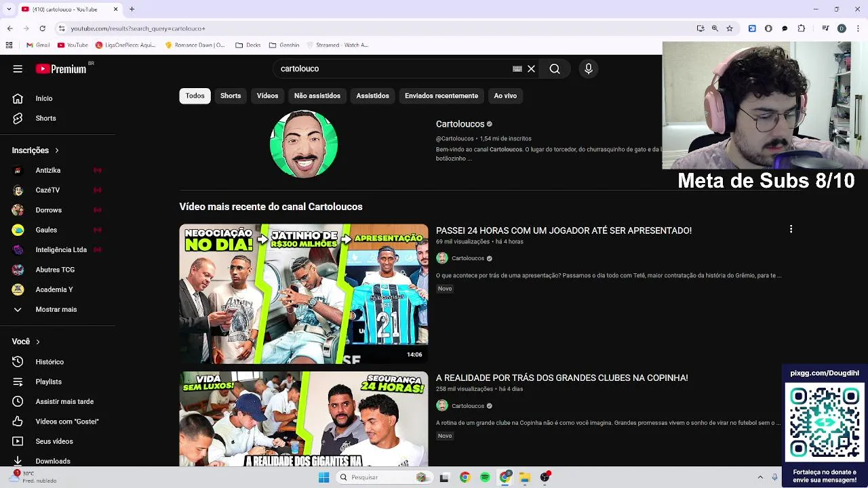Click the Negociação no dia video thumbnail
868x488 pixels.
tap(304, 294)
